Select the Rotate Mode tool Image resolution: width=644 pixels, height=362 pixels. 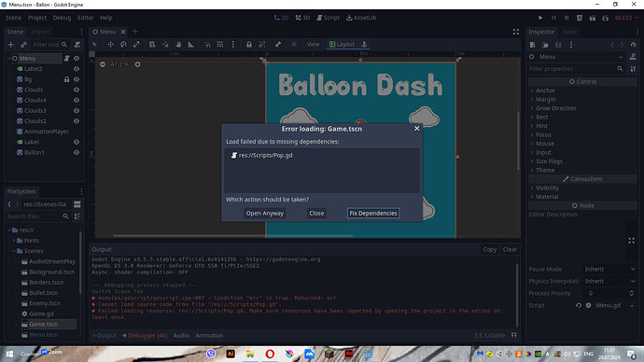[123, 45]
